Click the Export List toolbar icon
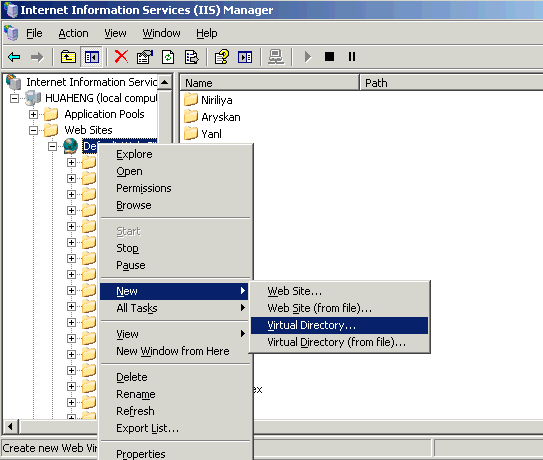 coord(191,57)
